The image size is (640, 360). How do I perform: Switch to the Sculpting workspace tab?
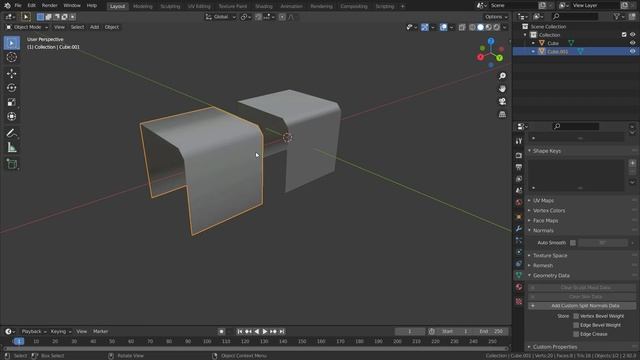(170, 6)
